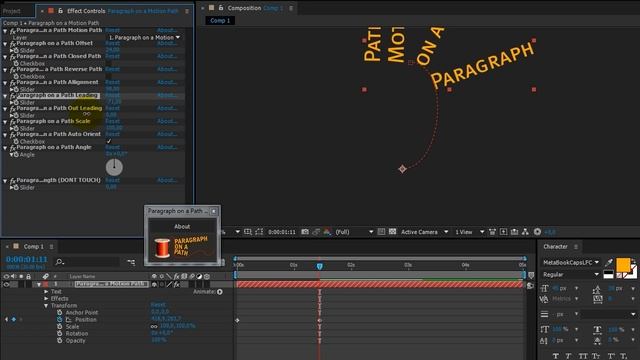Click the All Caps TT icon
This screenshot has width=640, height=360.
(583, 356)
